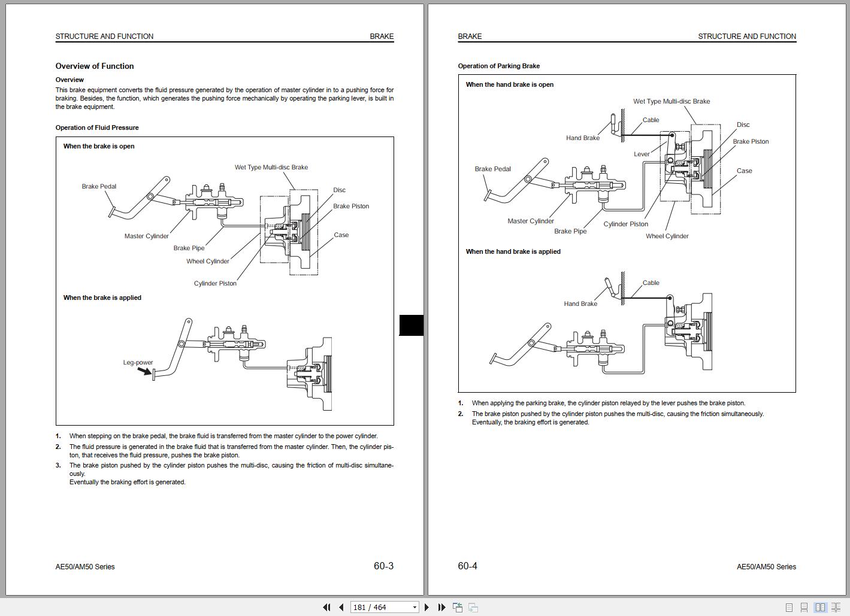Screen dimensions: 850x616
Task: Click the 'Cylinder Piston' label on left page
Action: [215, 283]
